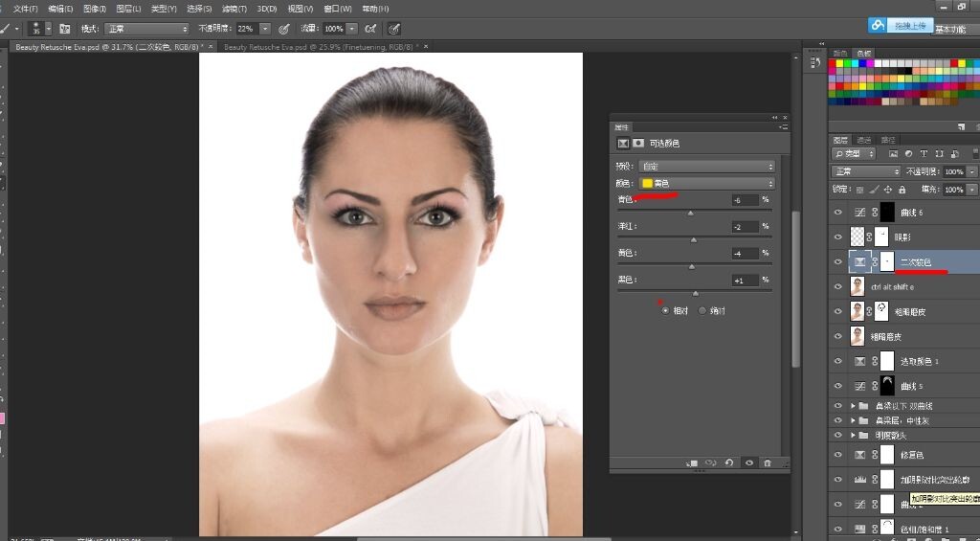This screenshot has width=980, height=541.
Task: Hide the 眼影 layer
Action: (838, 237)
